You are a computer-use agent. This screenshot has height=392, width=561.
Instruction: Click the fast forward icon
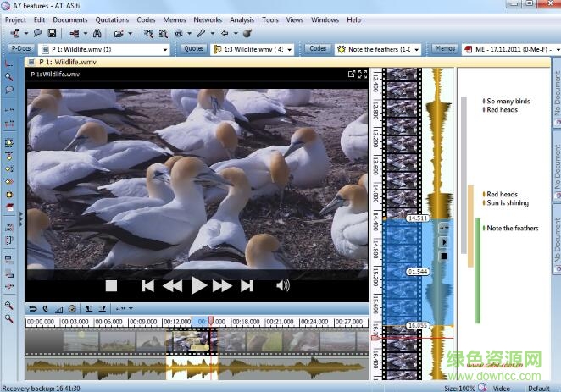click(x=222, y=286)
